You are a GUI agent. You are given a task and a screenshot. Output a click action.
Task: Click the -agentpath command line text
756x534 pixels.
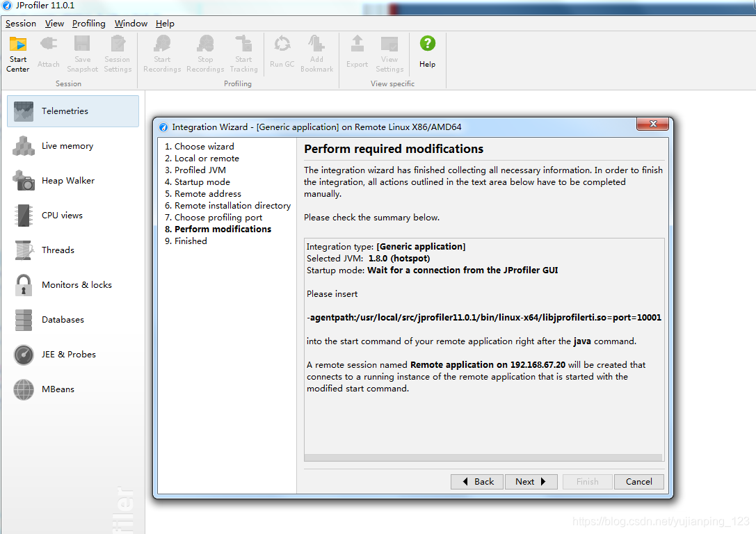[x=484, y=318]
